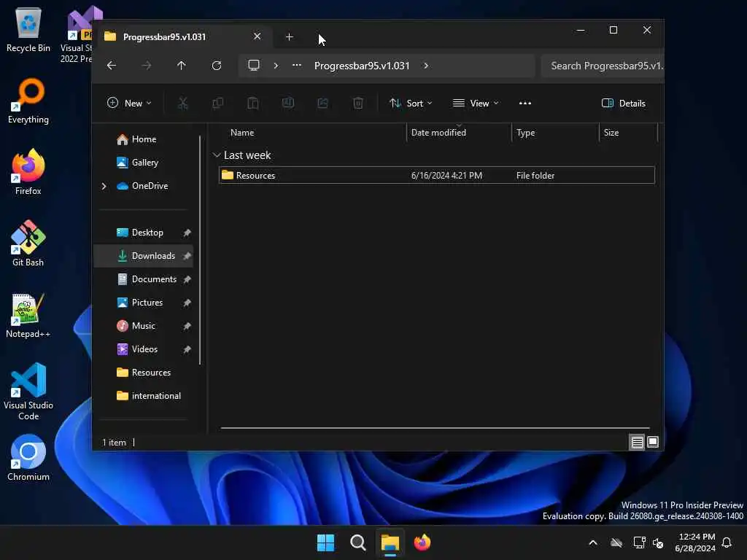Click the Search Progressbar95.v1.031 field
The image size is (747, 560).
pyautogui.click(x=603, y=66)
